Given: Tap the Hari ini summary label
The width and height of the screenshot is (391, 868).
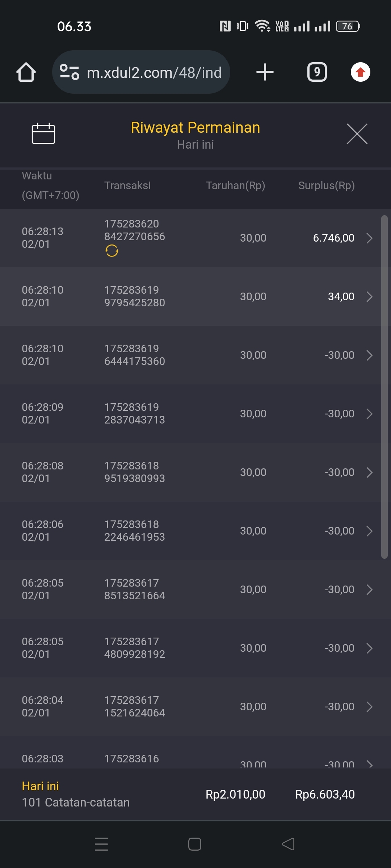Looking at the screenshot, I should point(41,786).
